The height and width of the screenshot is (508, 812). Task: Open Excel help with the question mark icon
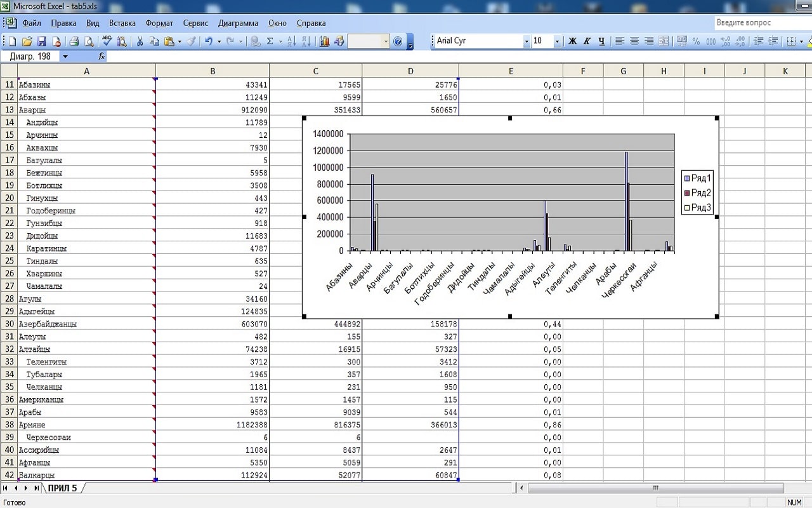pyautogui.click(x=398, y=41)
